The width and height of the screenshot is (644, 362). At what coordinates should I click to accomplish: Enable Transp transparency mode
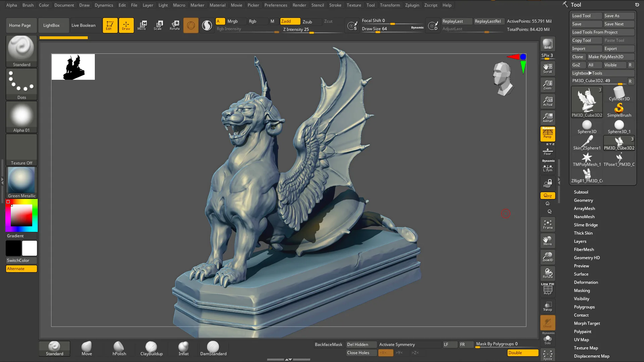547,306
